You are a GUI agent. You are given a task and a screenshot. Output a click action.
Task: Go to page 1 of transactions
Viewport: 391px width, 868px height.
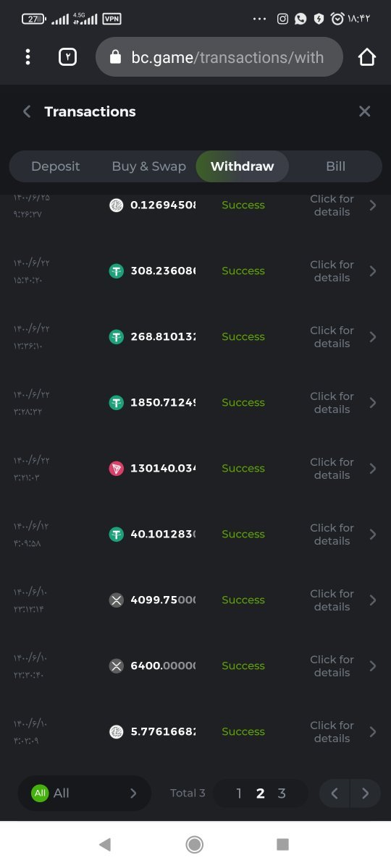coord(239,793)
